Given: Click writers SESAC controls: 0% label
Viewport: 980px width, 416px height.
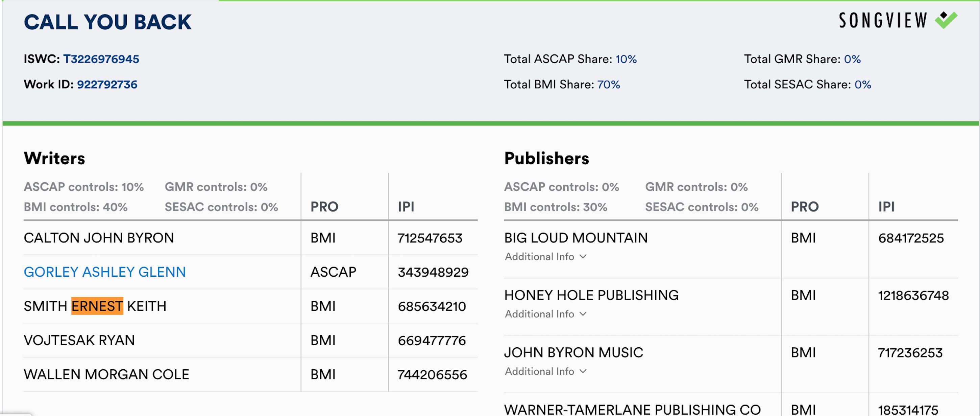Looking at the screenshot, I should pos(221,207).
